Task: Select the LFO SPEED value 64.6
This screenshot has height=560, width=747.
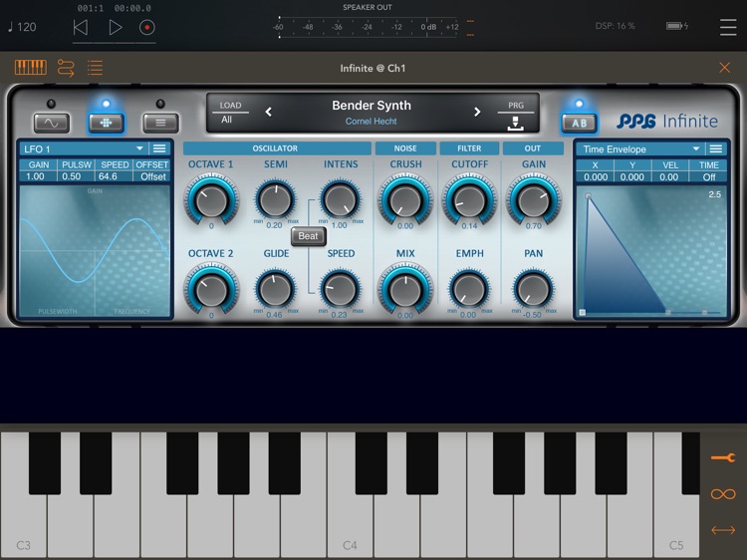Action: [x=114, y=176]
